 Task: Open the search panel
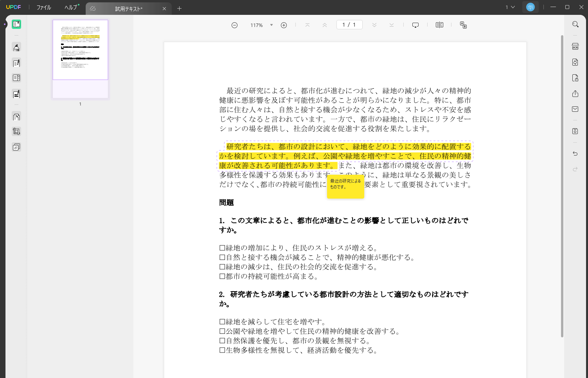575,24
